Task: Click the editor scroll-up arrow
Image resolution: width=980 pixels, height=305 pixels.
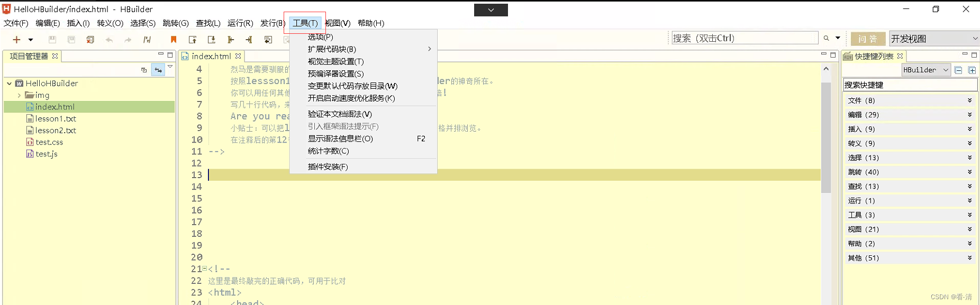Action: pos(826,69)
